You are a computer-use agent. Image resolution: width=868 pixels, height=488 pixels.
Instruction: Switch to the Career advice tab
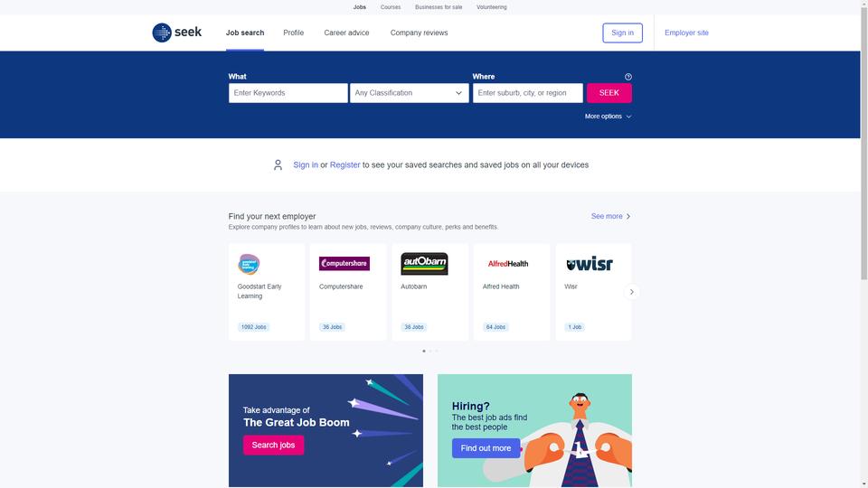pos(346,33)
